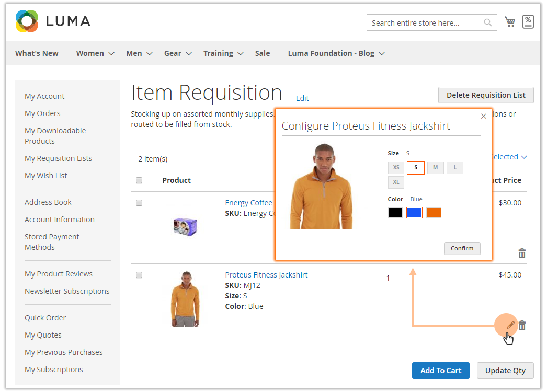Open My Subscriptions in sidebar
547x392 pixels.
click(x=54, y=370)
